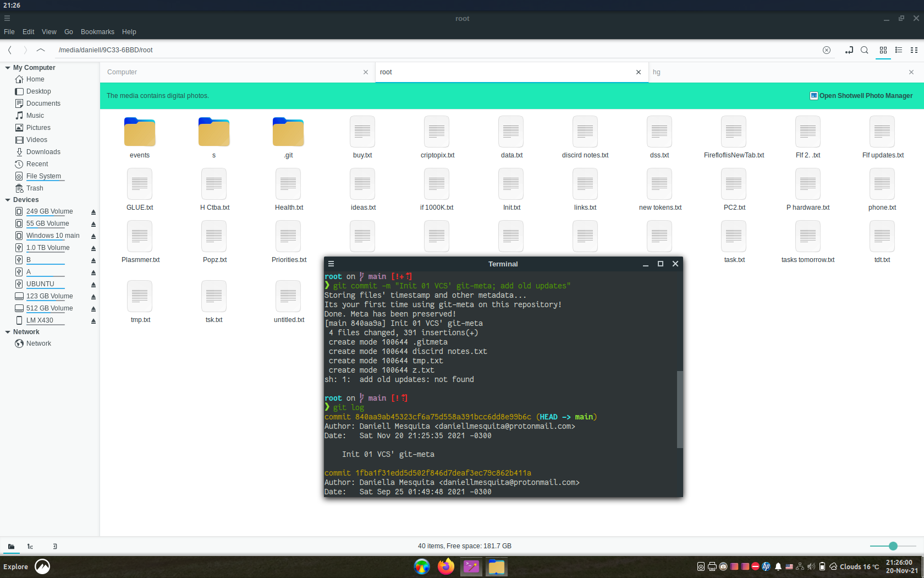Open the notifications bell in tray
Viewport: 924px width, 578px height.
tap(778, 566)
